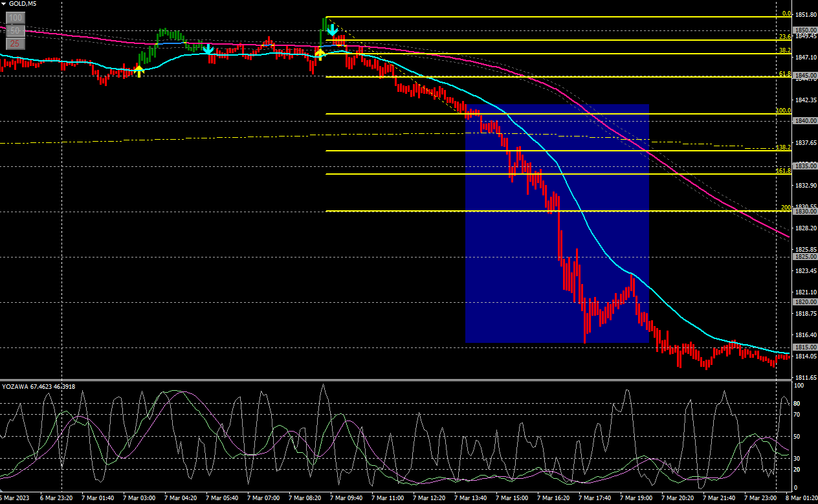This screenshot has width=818, height=504.
Task: Click the 1823.45 price on the axis
Action: pos(805,271)
